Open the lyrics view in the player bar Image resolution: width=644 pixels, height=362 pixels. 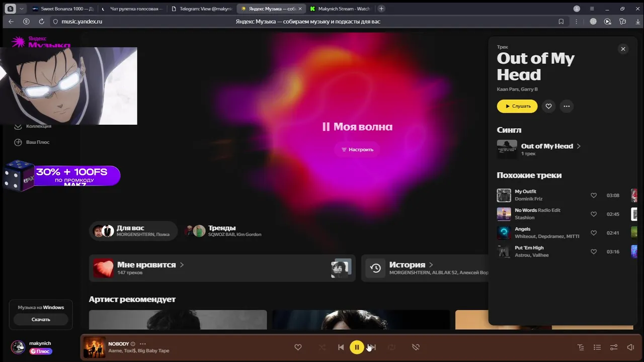click(x=581, y=347)
